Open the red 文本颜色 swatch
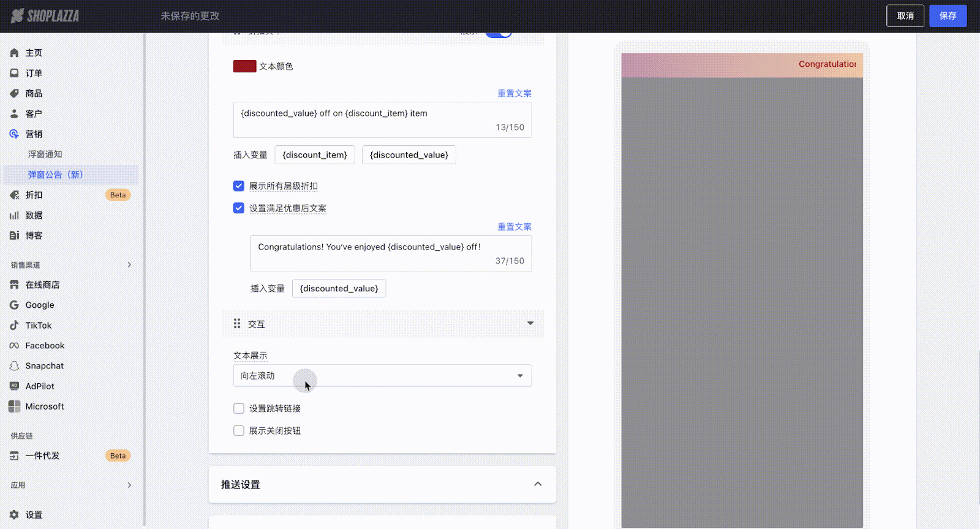 pyautogui.click(x=244, y=66)
